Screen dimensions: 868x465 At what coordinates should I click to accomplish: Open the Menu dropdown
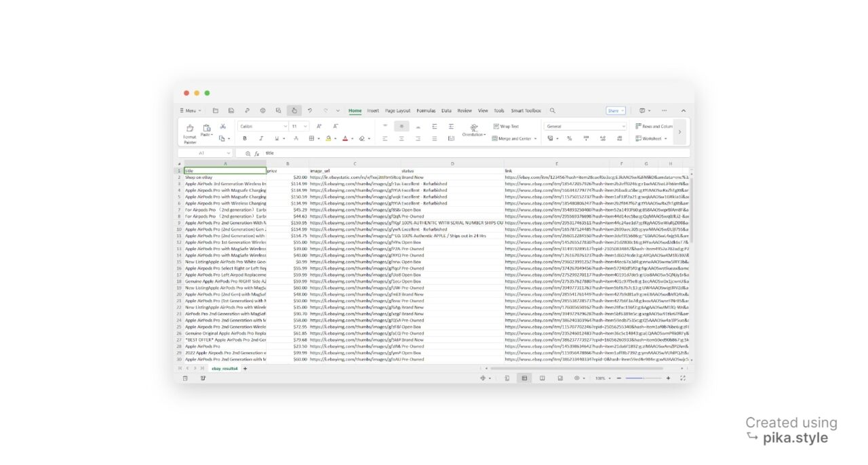click(191, 110)
